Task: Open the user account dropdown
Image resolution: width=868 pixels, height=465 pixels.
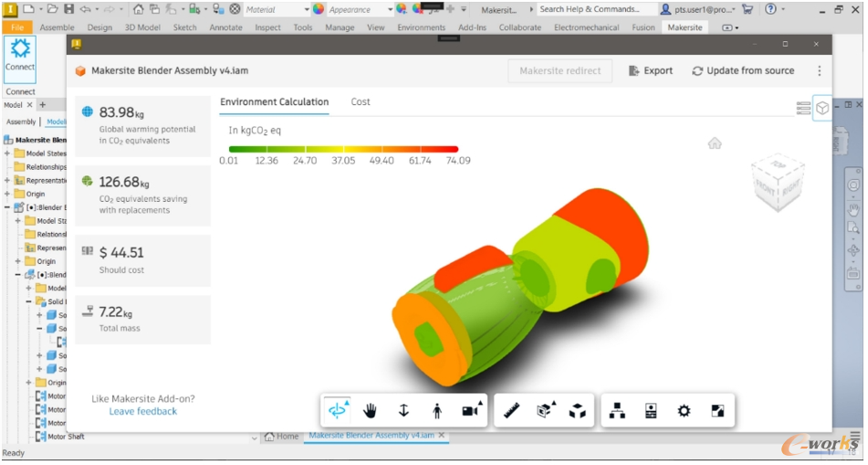Action: pyautogui.click(x=698, y=9)
